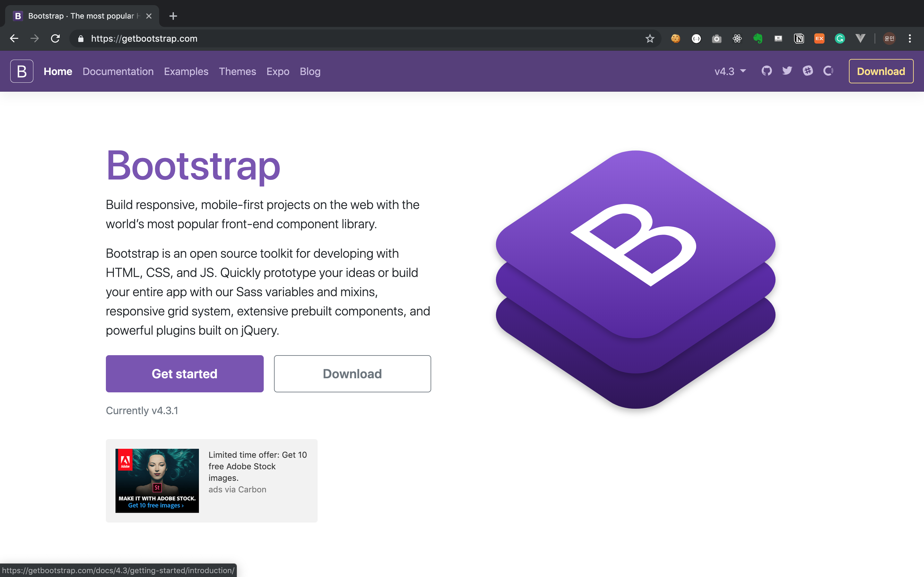Click the Evernote elephant extension icon

[x=757, y=38]
